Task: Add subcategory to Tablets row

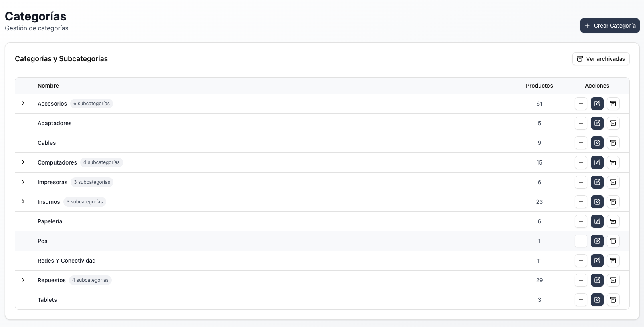Action: point(581,300)
